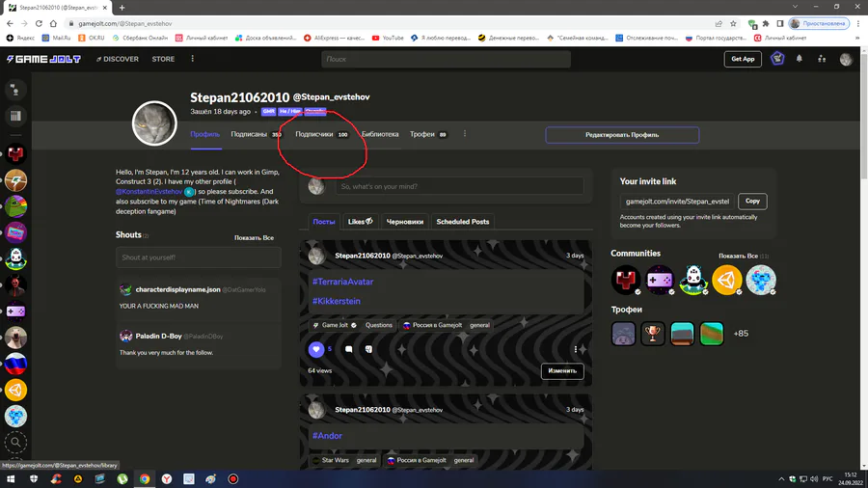Screen dimensions: 868x488
Task: Open the notifications bell
Action: (799, 59)
